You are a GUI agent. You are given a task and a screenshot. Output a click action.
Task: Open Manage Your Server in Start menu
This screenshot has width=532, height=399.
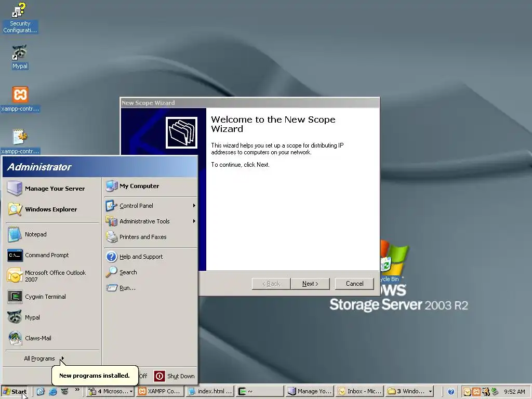tap(52, 188)
